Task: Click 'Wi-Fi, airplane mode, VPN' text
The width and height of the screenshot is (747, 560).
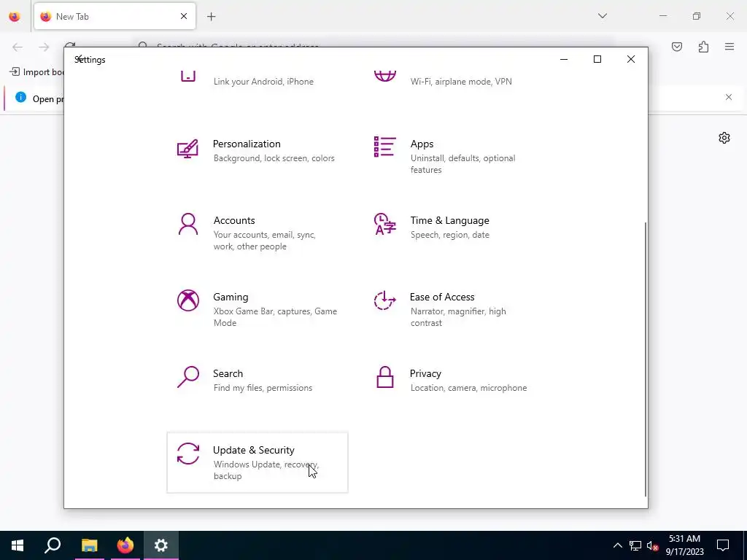Action: (x=461, y=82)
